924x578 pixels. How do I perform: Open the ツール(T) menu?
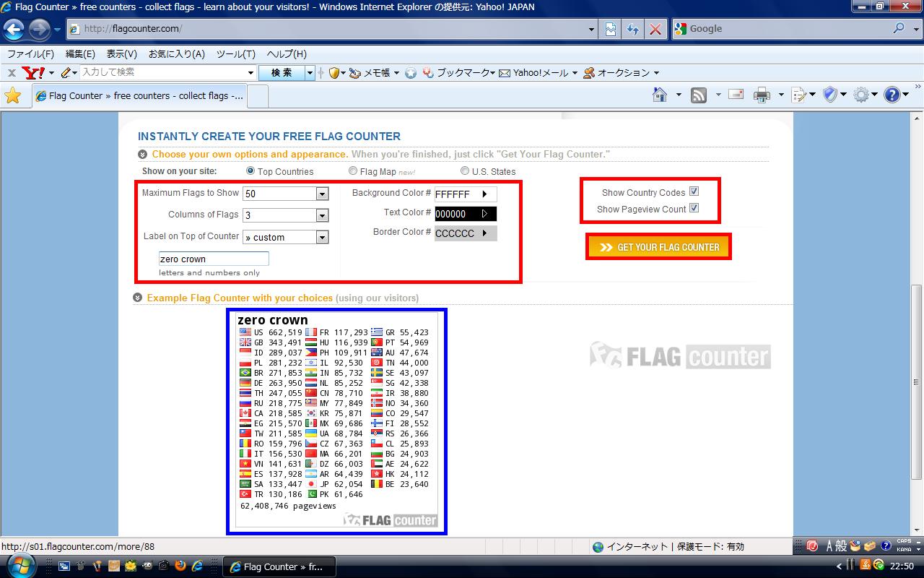tap(236, 54)
